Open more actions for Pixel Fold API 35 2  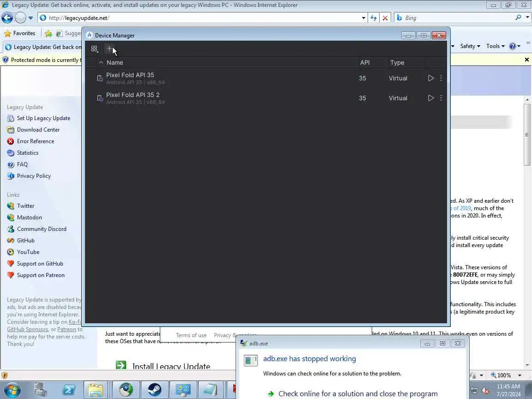coord(441,98)
